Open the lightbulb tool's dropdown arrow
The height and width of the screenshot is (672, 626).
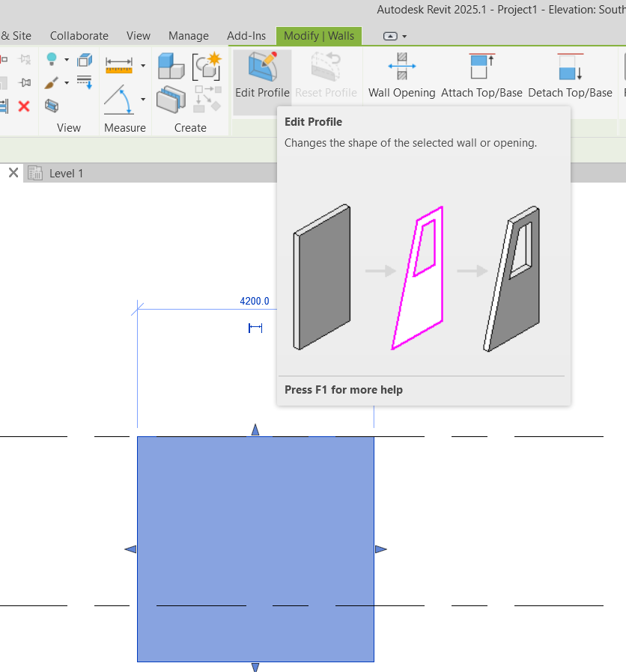point(66,61)
